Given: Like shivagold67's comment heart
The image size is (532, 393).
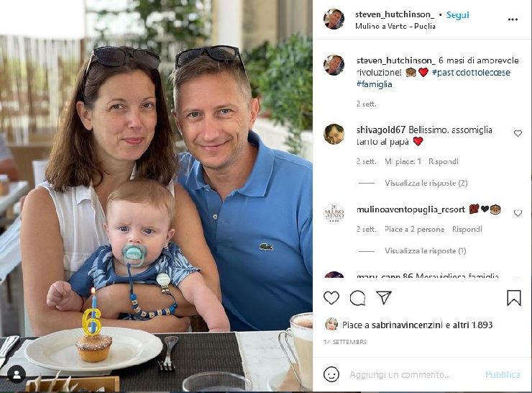Looking at the screenshot, I should click(518, 133).
